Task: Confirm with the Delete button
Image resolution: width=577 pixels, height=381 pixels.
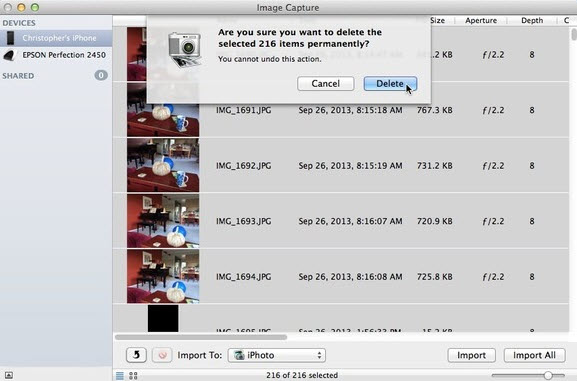Action: (390, 84)
